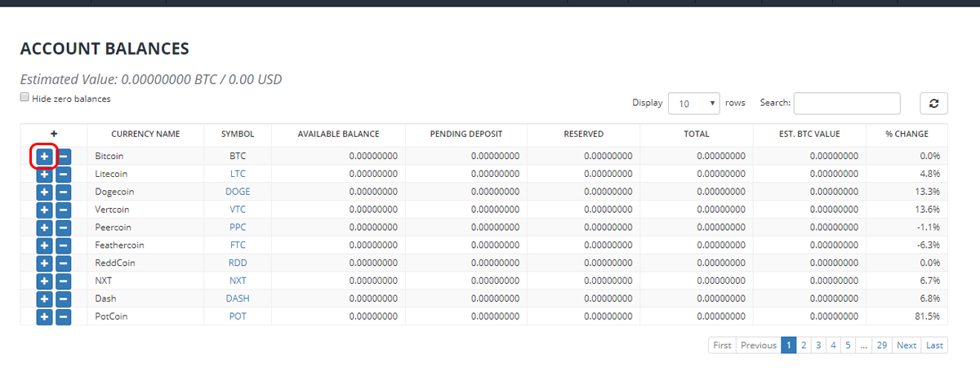Screen dimensions: 980x376
Task: Open the DASH symbol link
Action: tap(238, 299)
